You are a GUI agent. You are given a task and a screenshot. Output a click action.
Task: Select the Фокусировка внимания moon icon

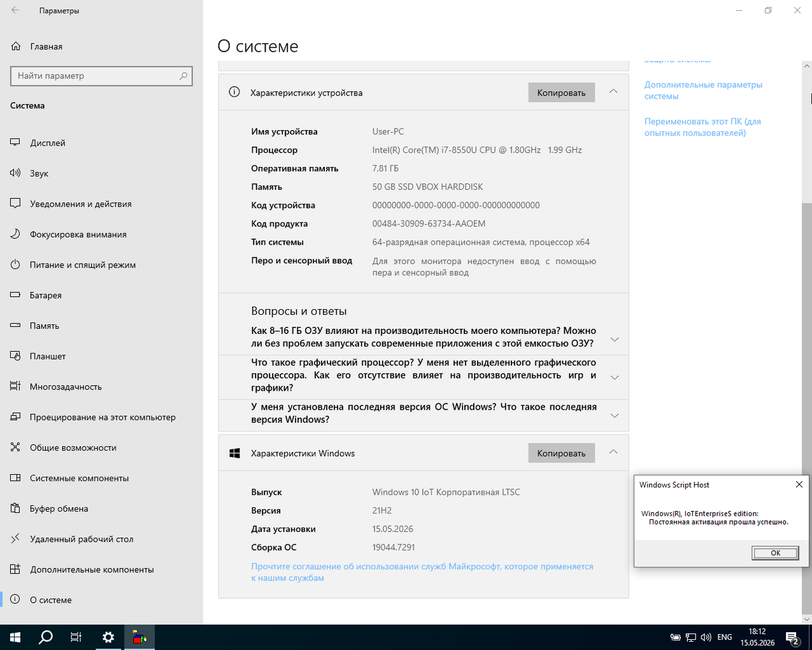(15, 235)
